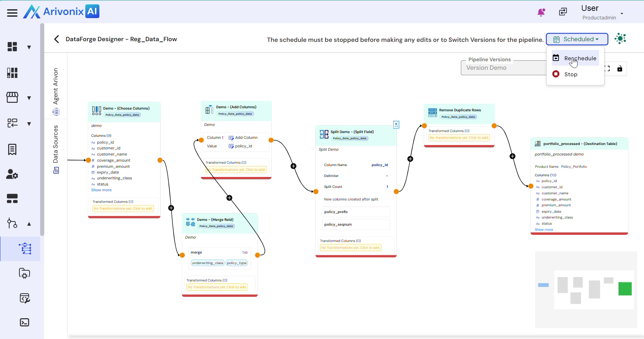Click the green block in minimap
Image resolution: width=644 pixels, height=339 pixels.
[x=625, y=289]
